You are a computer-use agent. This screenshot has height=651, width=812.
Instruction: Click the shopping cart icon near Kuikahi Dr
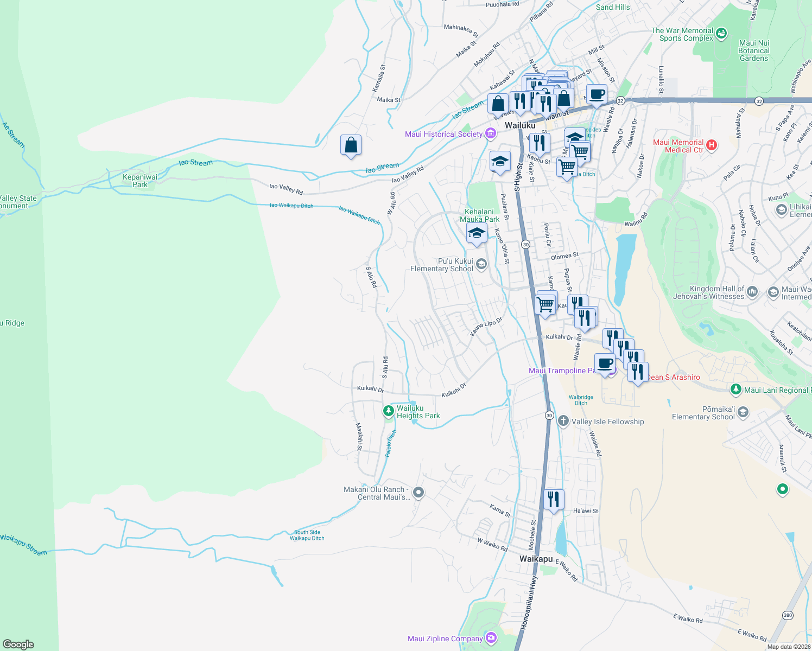click(x=544, y=303)
